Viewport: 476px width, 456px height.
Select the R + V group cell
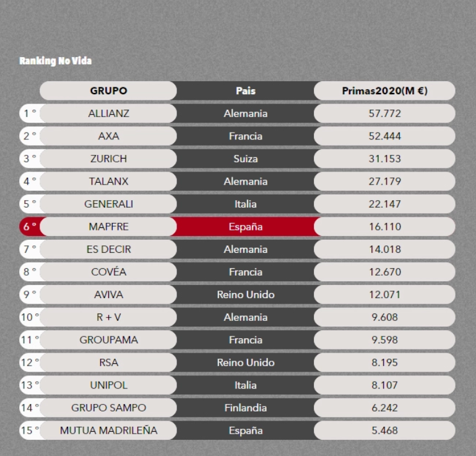click(108, 317)
